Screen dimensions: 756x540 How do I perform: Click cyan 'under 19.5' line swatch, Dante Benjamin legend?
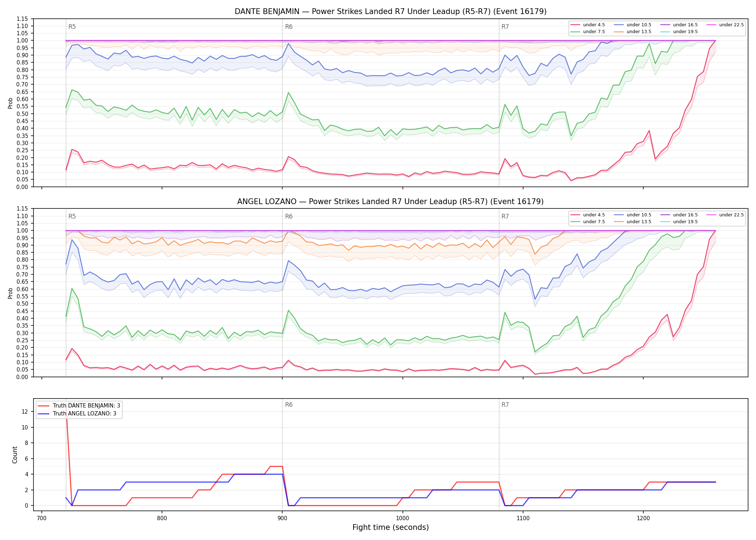click(x=665, y=32)
